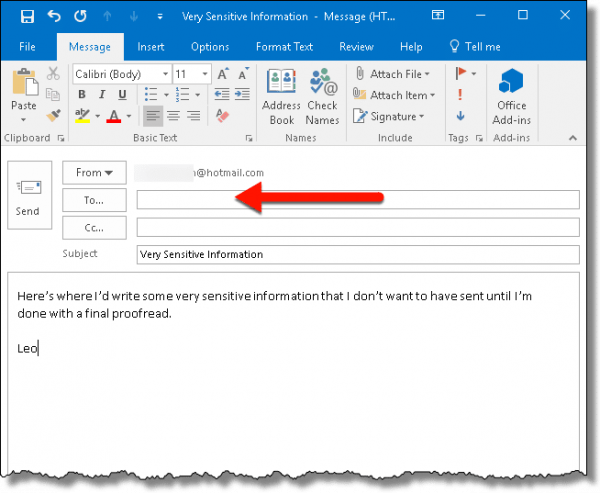Mark message as Low Importance

pyautogui.click(x=459, y=116)
